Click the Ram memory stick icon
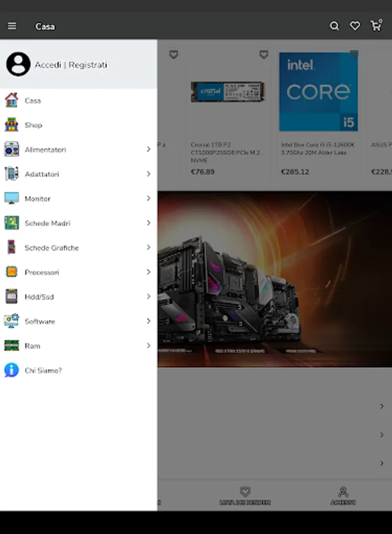 tap(11, 345)
